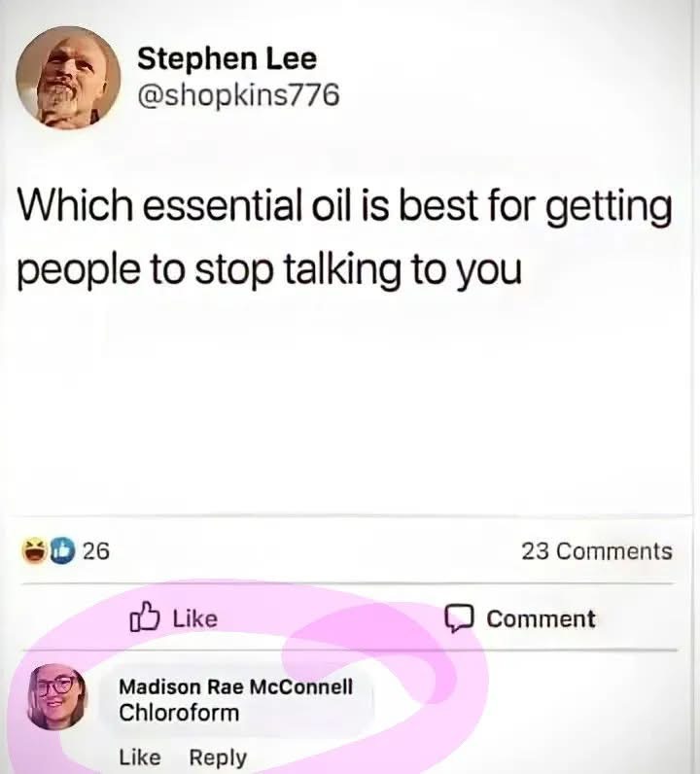The width and height of the screenshot is (700, 774).
Task: Click the comment bubble containing Chloroform
Action: click(x=236, y=701)
